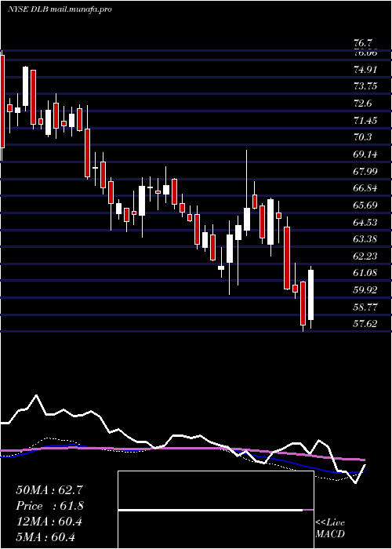Click the 76.7 price axis label
The image size is (392, 549).
[x=363, y=44]
